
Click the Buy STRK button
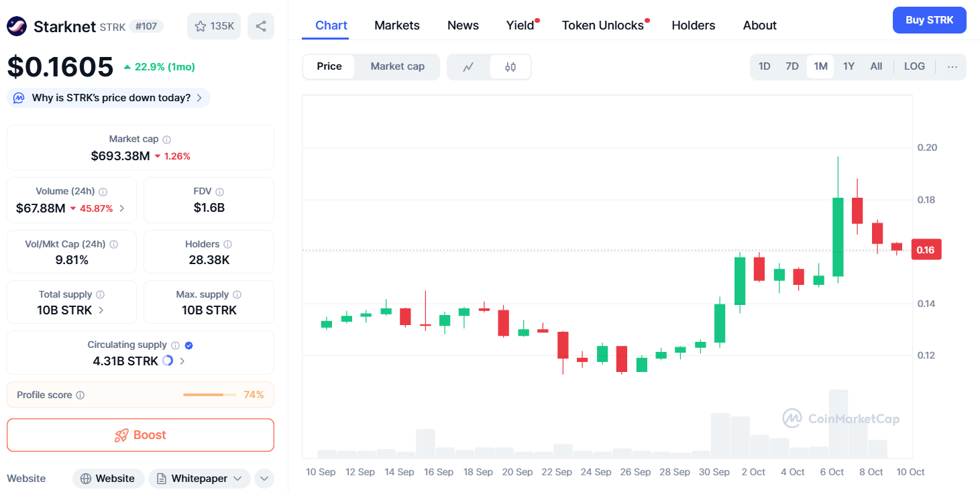coord(929,20)
